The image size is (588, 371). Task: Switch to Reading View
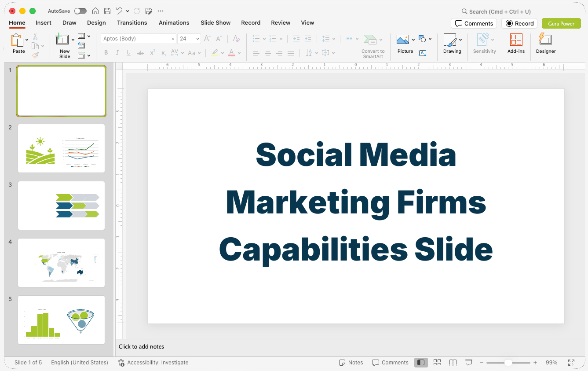(453, 363)
